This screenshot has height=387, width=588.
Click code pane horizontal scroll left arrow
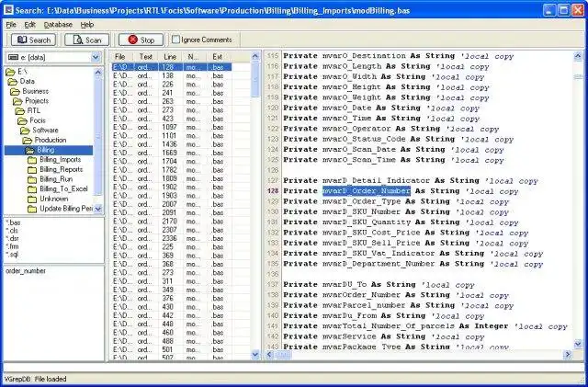tap(270, 354)
